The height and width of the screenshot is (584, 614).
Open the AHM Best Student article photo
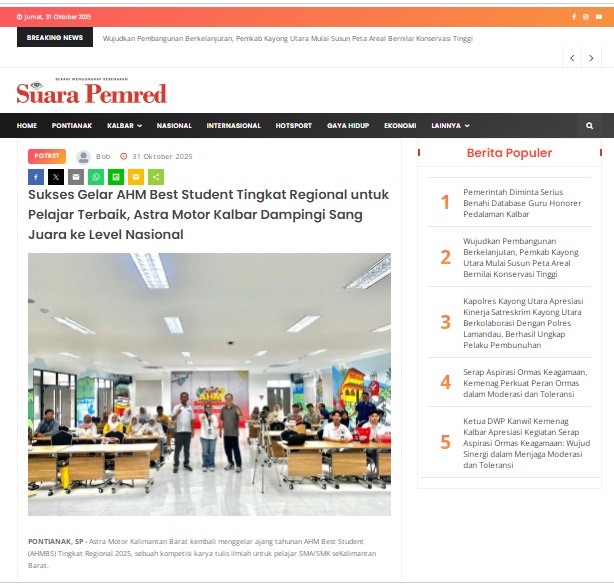point(209,385)
